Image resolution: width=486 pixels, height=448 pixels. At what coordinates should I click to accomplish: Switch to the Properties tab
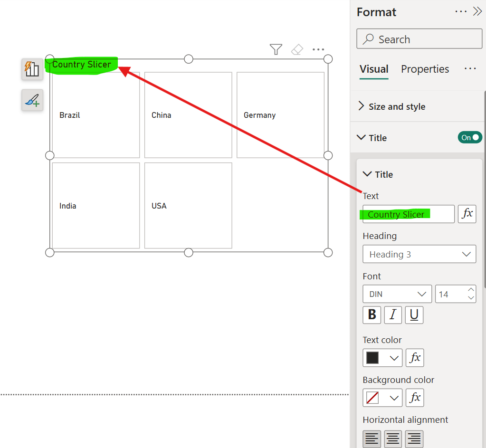tap(425, 69)
